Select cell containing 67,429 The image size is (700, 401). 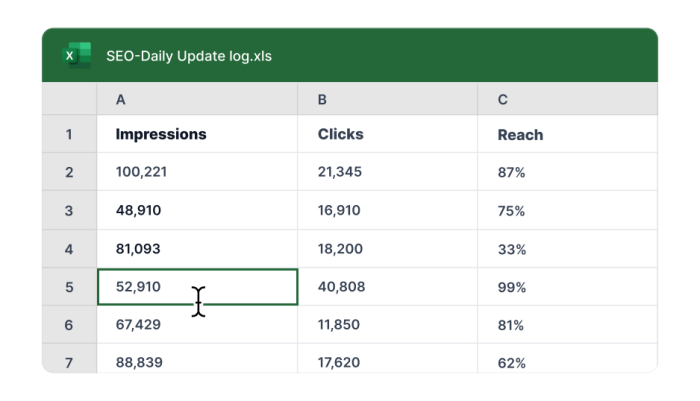(x=197, y=325)
